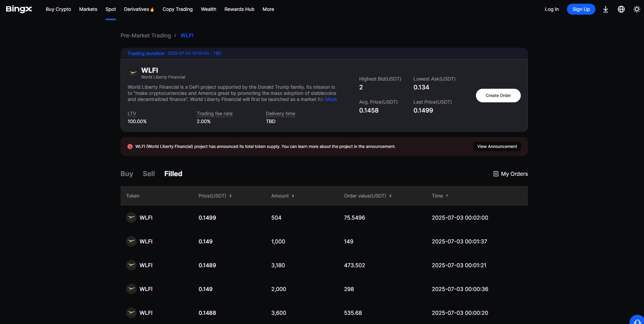Click the order value 298 cell

point(349,289)
